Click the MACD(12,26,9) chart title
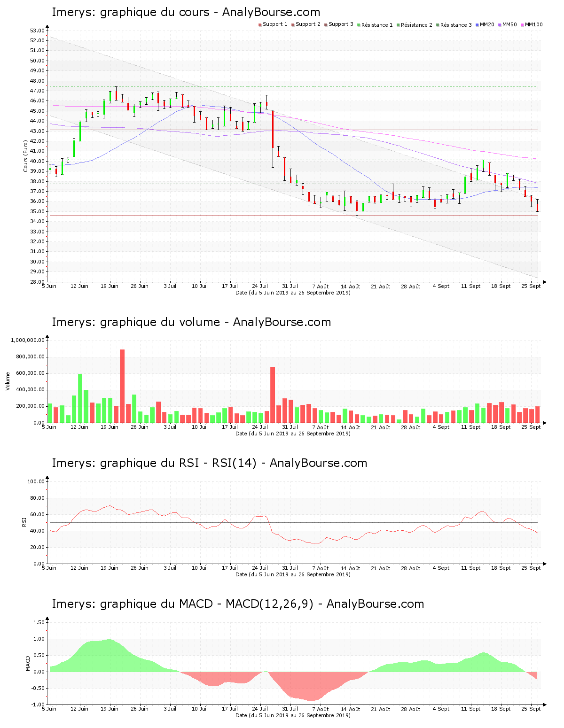564x728 pixels. point(237,604)
